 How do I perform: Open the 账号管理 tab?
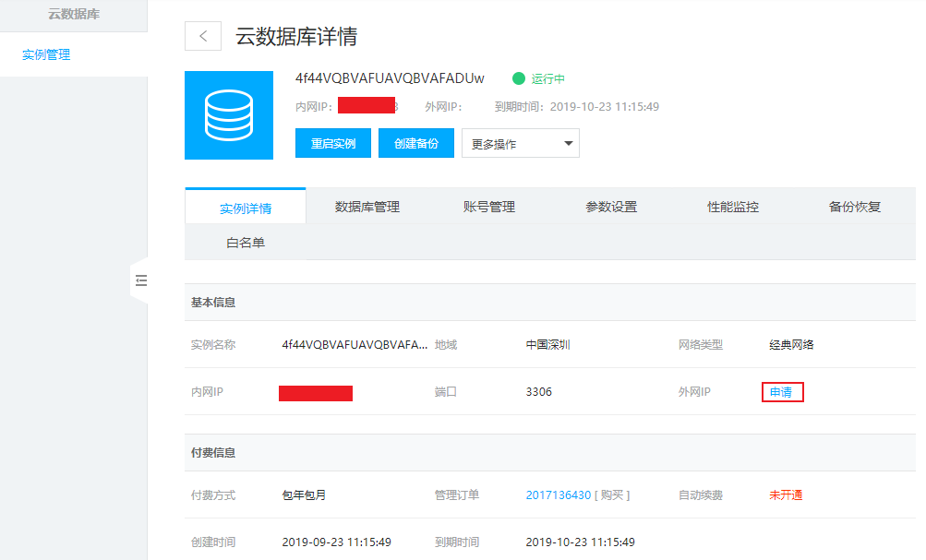(488, 208)
